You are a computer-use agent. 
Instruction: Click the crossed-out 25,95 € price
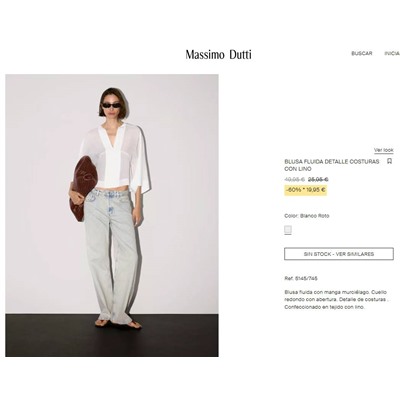click(x=318, y=180)
